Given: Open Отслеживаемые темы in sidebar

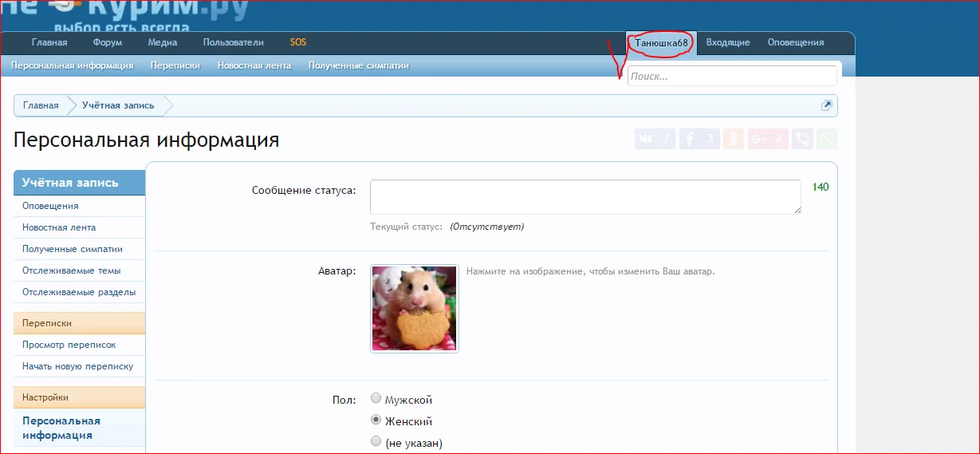Looking at the screenshot, I should [x=72, y=270].
